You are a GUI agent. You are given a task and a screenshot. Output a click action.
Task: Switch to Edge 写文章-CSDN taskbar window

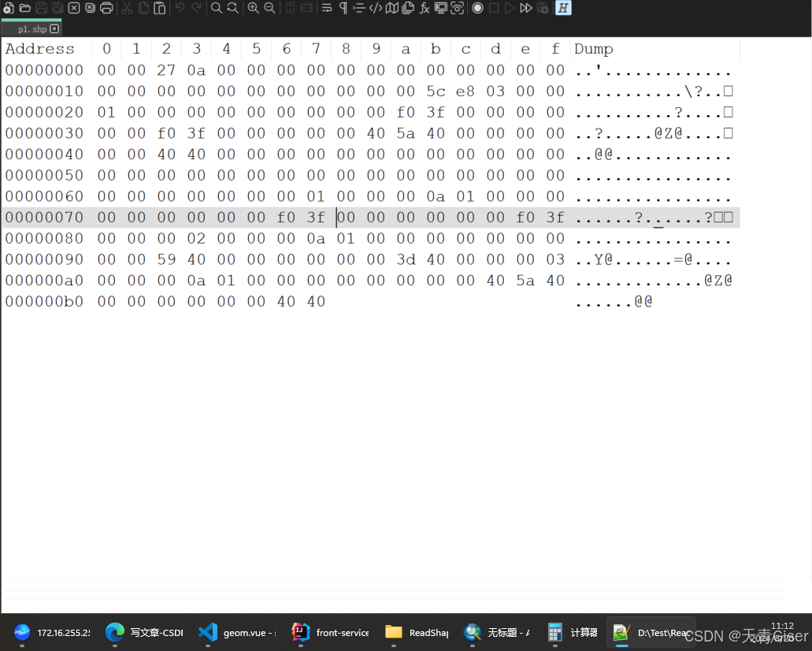click(144, 632)
